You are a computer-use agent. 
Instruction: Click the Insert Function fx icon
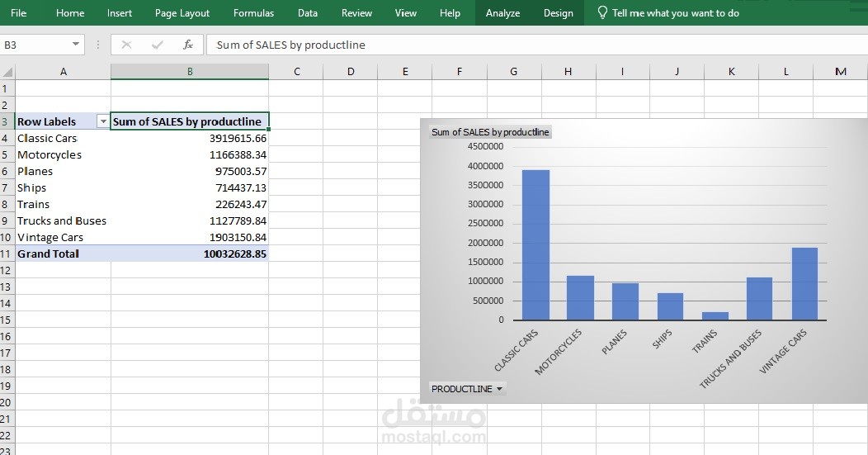(x=187, y=45)
